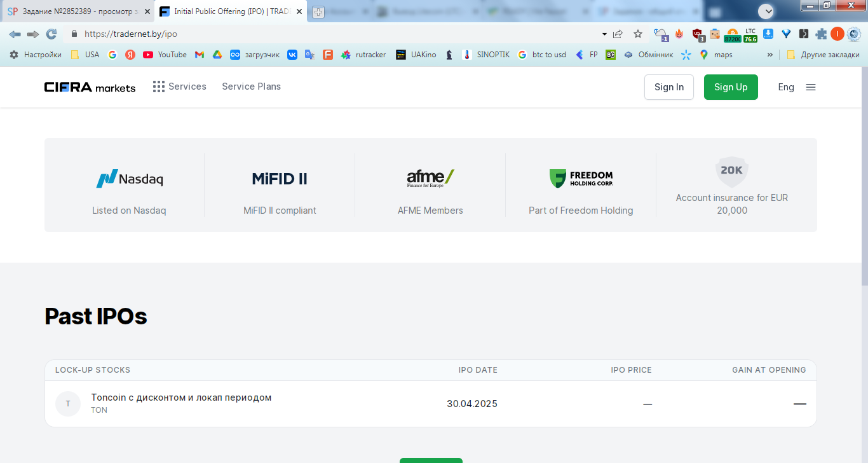Image resolution: width=868 pixels, height=463 pixels.
Task: Open the Другие закладки folder
Action: pyautogui.click(x=823, y=55)
